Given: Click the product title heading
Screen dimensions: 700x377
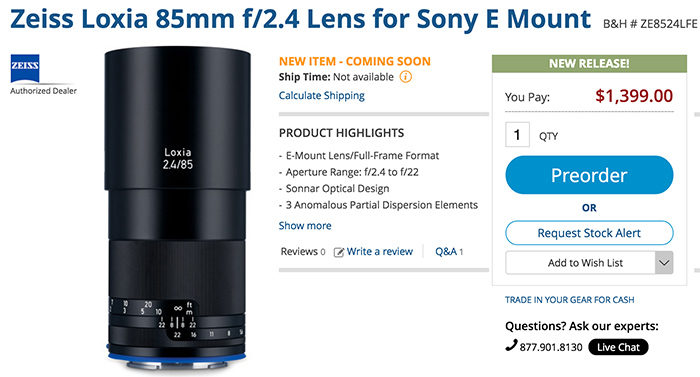Looking at the screenshot, I should click(300, 19).
